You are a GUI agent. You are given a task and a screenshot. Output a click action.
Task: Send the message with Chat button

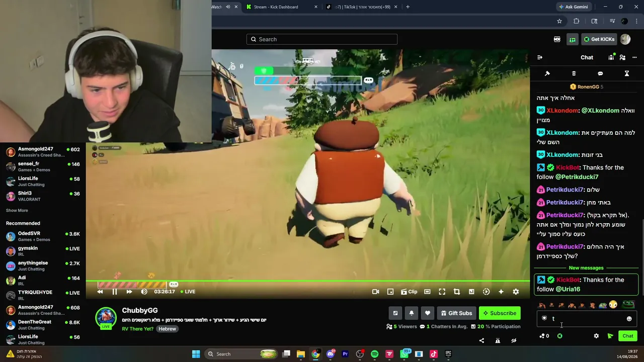(x=628, y=336)
